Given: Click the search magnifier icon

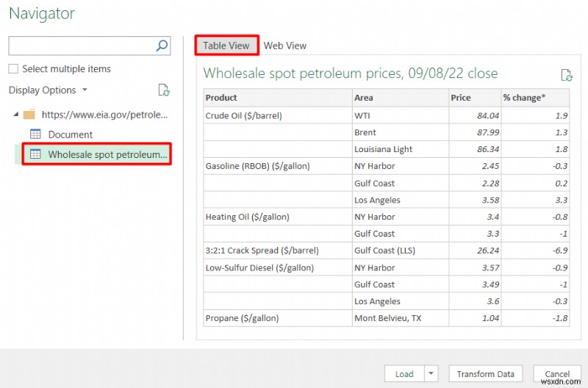Looking at the screenshot, I should coord(162,46).
